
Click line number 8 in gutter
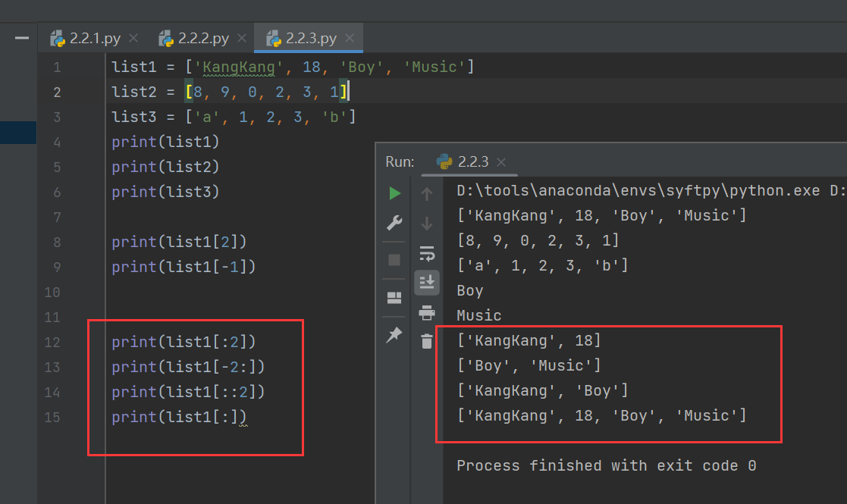[x=58, y=243]
